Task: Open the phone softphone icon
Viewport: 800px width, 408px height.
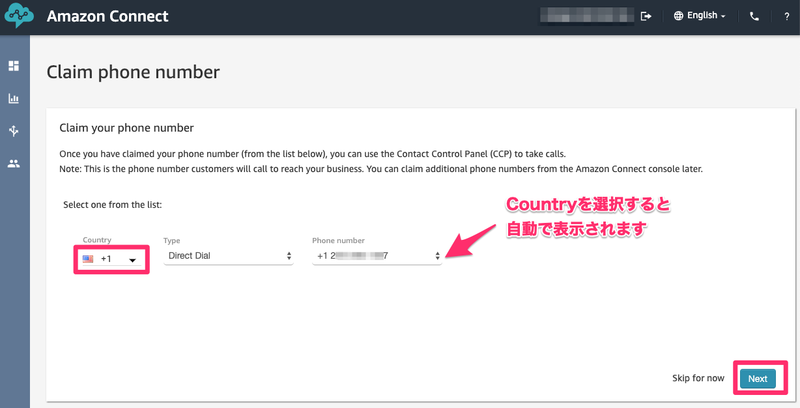Action: (754, 16)
